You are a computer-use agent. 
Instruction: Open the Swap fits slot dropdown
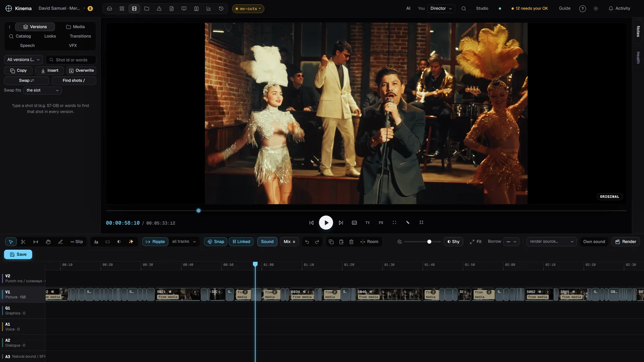[x=43, y=90]
